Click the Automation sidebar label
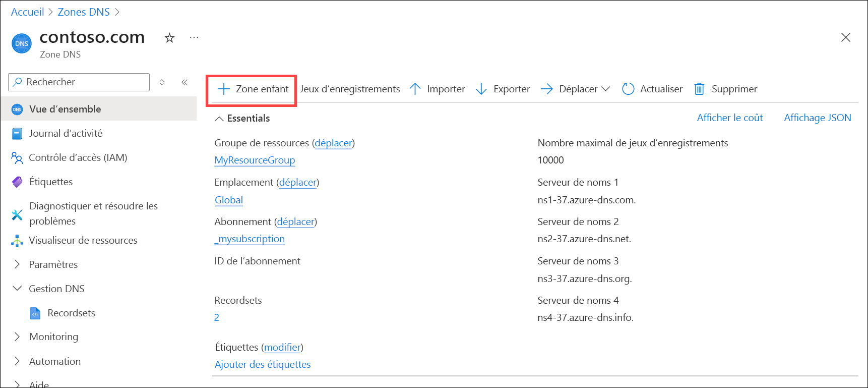Image resolution: width=868 pixels, height=388 pixels. [x=55, y=361]
